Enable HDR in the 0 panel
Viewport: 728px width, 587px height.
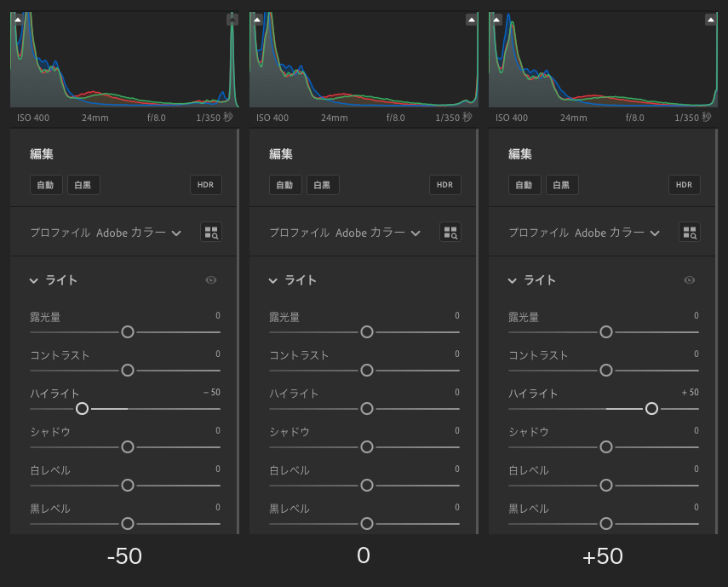(x=444, y=185)
